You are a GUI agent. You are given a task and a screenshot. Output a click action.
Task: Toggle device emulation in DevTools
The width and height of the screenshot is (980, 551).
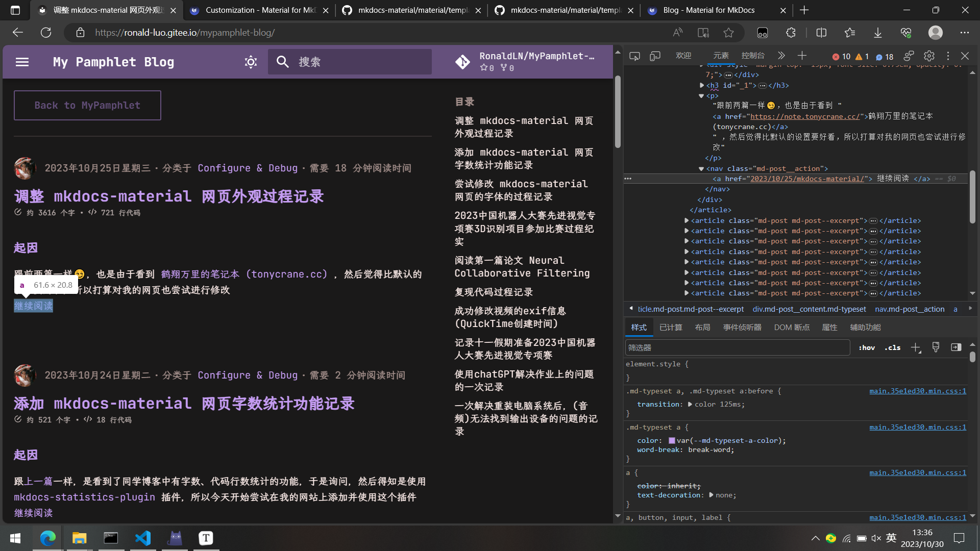point(655,56)
